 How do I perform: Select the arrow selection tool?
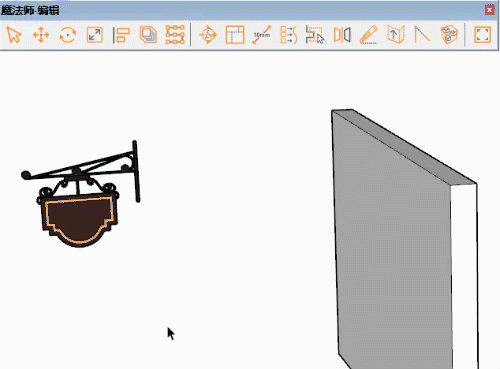click(x=14, y=35)
